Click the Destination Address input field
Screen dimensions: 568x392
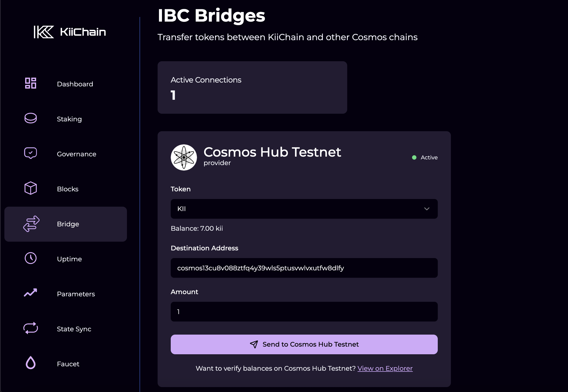point(304,268)
